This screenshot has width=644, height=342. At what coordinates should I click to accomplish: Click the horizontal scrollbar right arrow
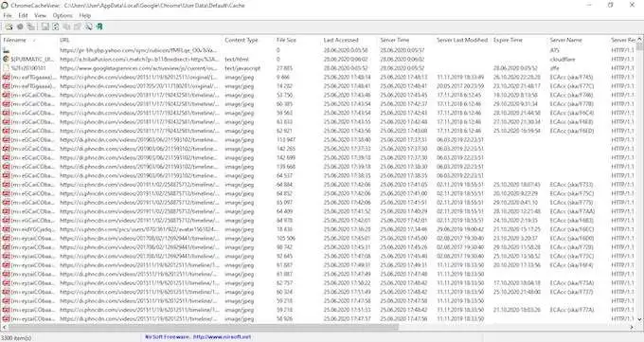click(632, 327)
